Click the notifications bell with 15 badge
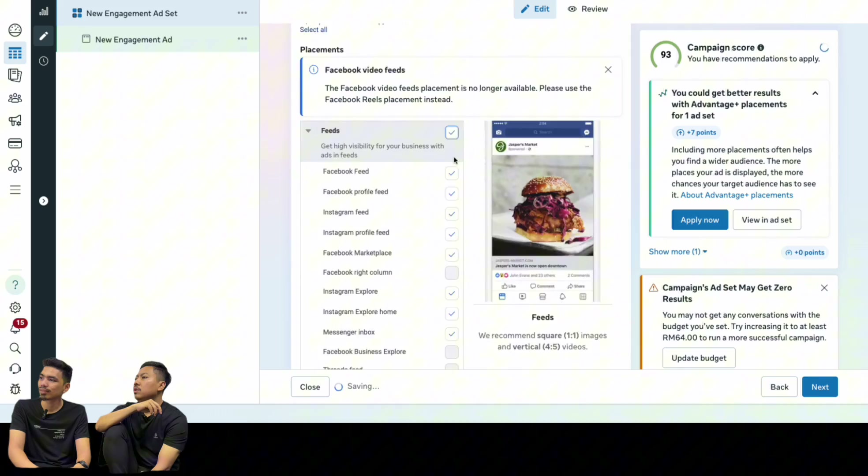 (15, 327)
